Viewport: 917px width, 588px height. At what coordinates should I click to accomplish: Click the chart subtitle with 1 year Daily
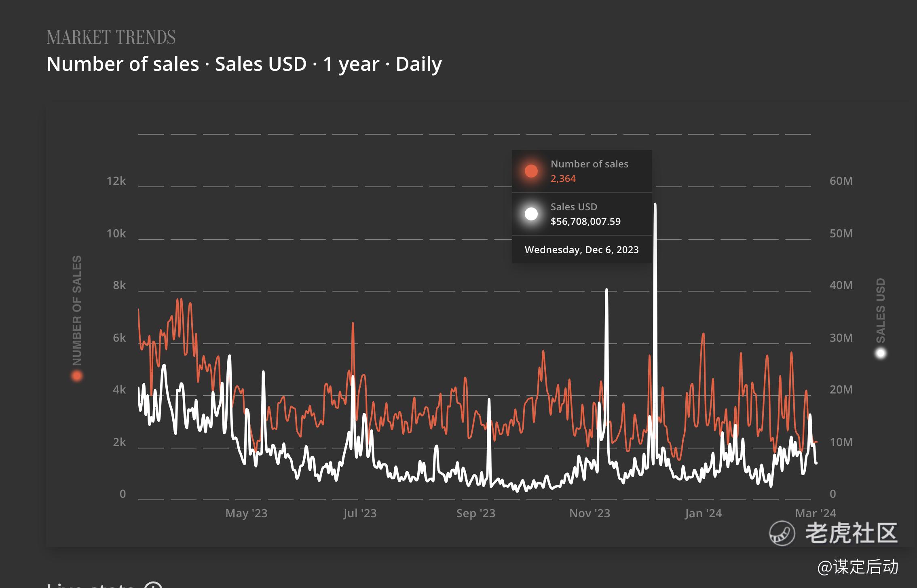coord(244,64)
